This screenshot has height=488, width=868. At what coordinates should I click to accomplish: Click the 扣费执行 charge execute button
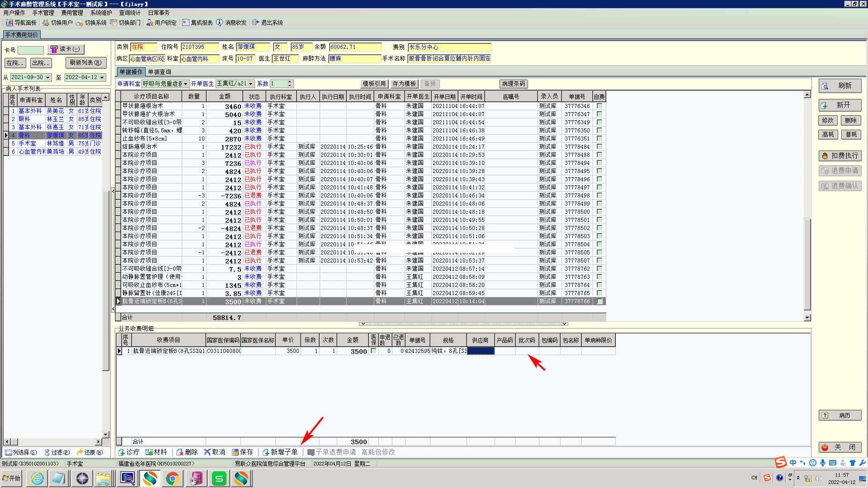[840, 155]
